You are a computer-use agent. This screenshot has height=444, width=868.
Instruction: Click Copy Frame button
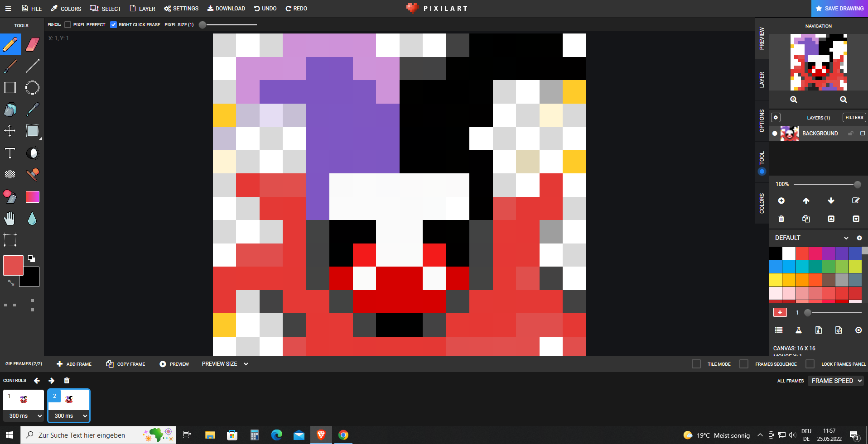125,364
